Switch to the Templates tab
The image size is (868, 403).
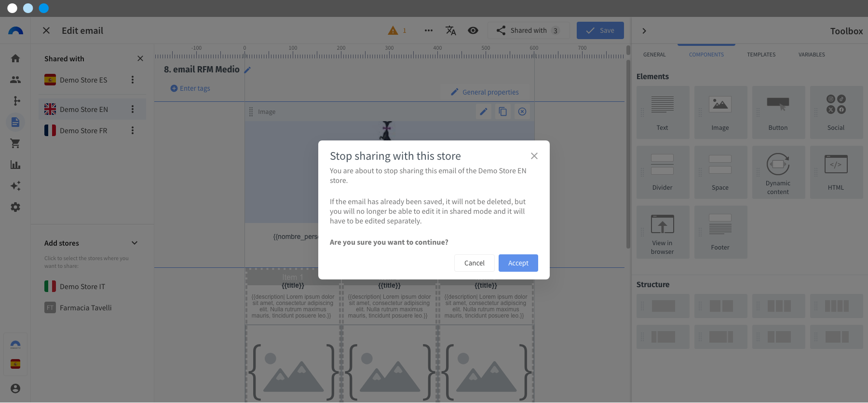[761, 55]
